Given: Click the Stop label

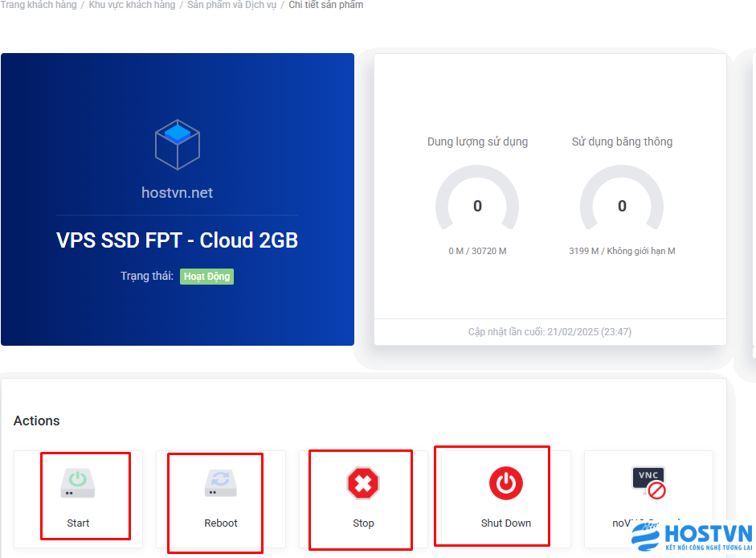Looking at the screenshot, I should [363, 523].
